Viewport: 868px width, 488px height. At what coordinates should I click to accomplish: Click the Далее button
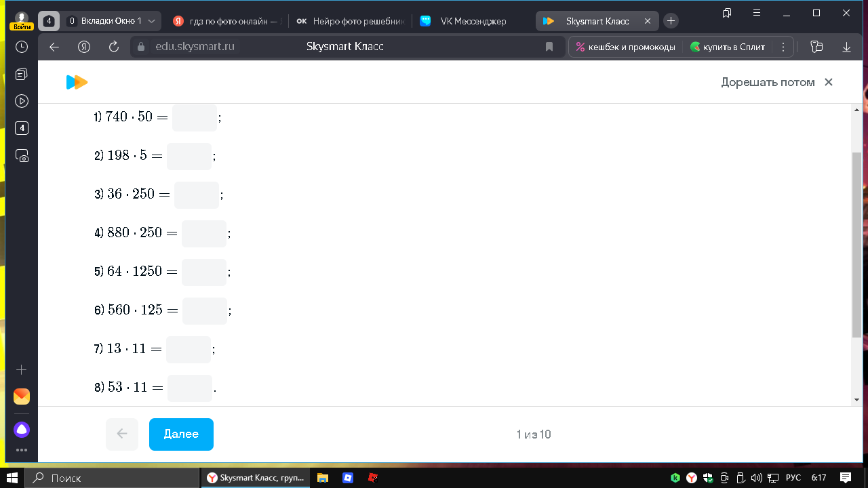[181, 434]
